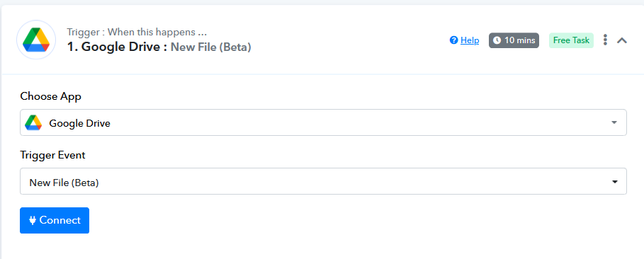This screenshot has width=644, height=259.
Task: Click the Help link
Action: (470, 40)
